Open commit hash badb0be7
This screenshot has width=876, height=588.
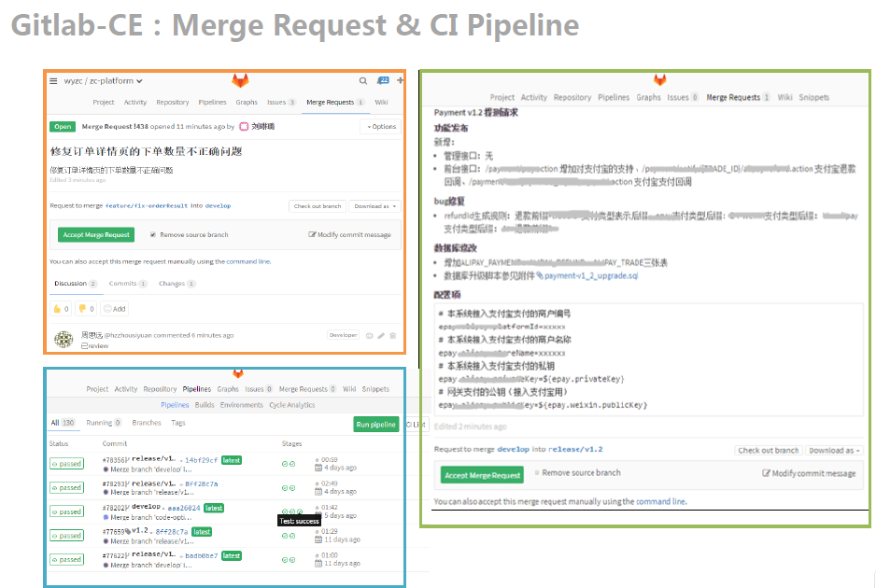pyautogui.click(x=201, y=556)
